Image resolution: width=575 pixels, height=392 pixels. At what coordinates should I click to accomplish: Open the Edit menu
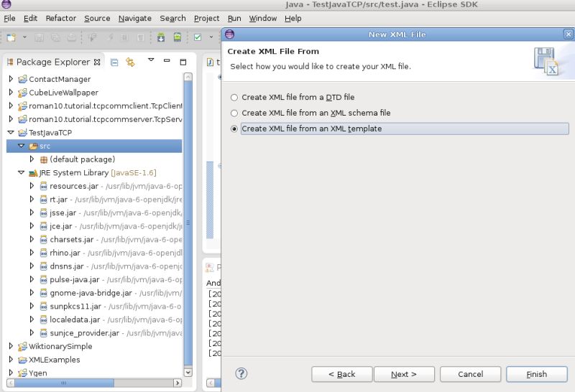point(30,19)
